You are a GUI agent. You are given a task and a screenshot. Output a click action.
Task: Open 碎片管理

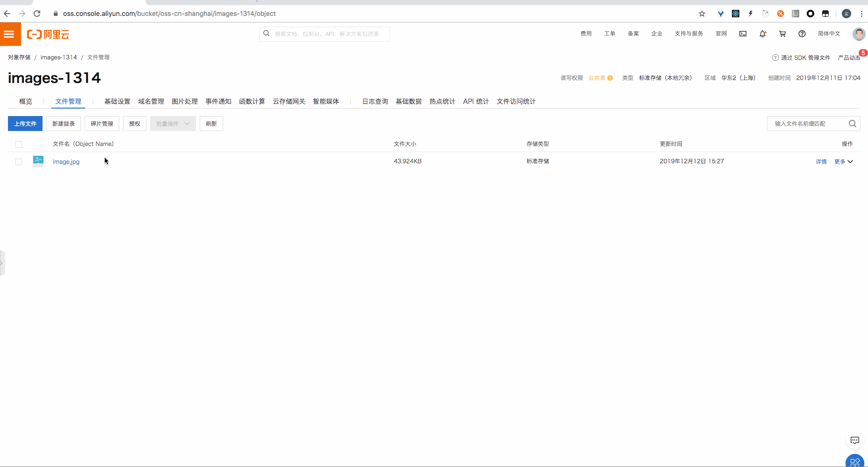(x=102, y=124)
